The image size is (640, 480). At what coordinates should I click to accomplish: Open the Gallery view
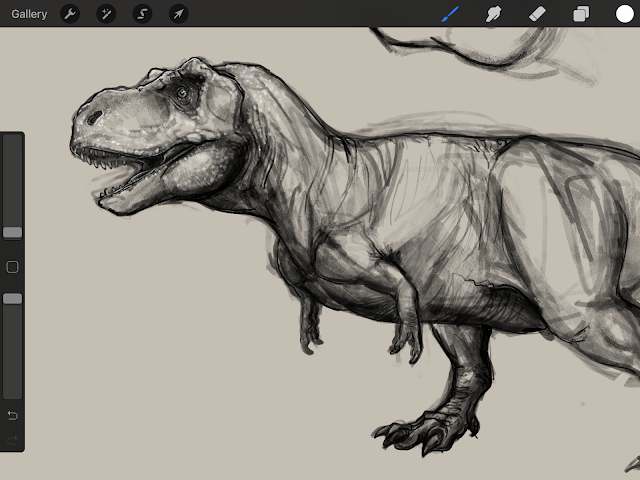pyautogui.click(x=29, y=14)
